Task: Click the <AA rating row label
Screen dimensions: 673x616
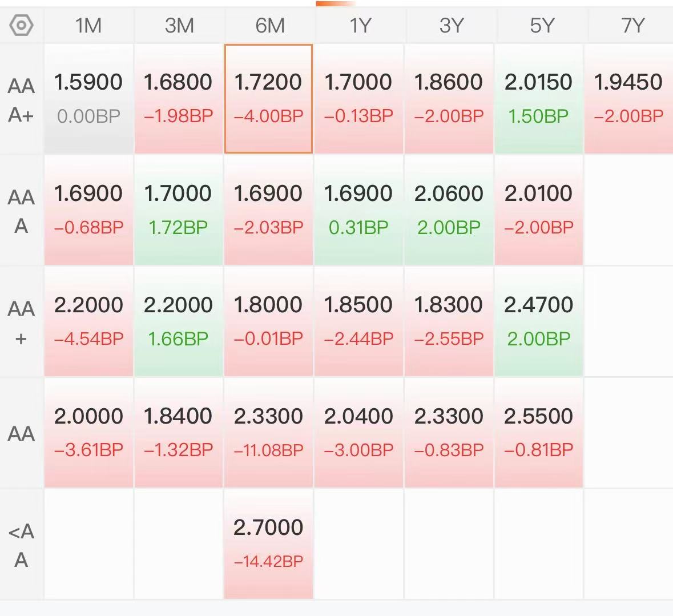Action: [21, 546]
